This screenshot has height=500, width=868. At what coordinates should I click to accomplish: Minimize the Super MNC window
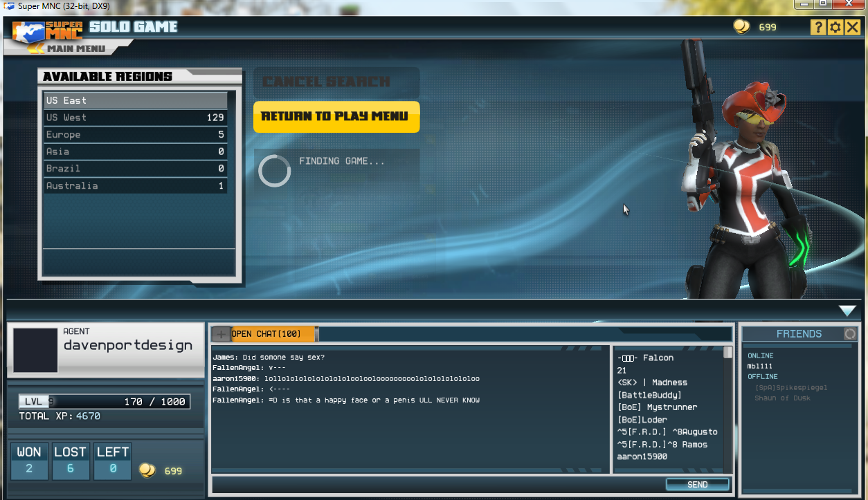click(x=804, y=4)
